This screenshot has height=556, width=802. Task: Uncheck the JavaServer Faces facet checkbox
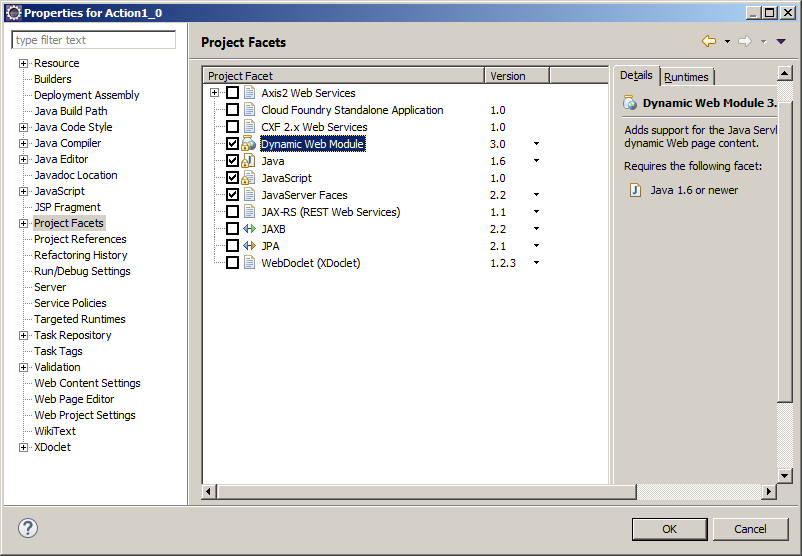click(x=232, y=194)
